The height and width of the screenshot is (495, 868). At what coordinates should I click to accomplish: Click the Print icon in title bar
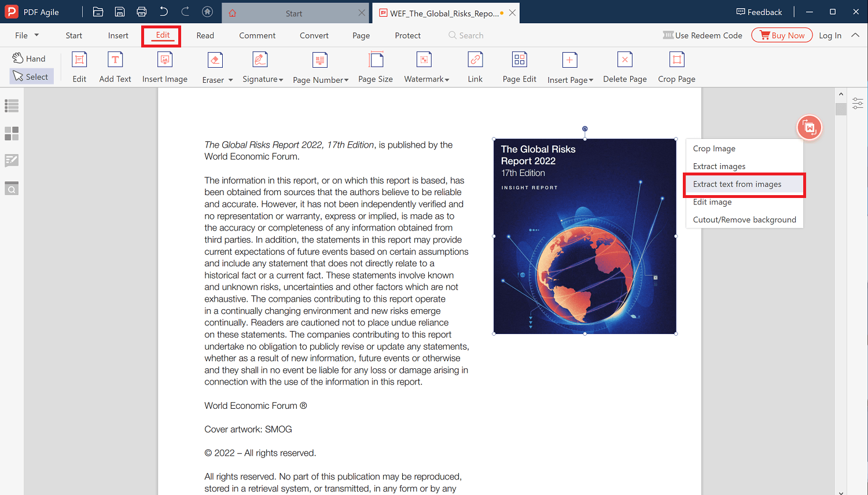click(142, 12)
